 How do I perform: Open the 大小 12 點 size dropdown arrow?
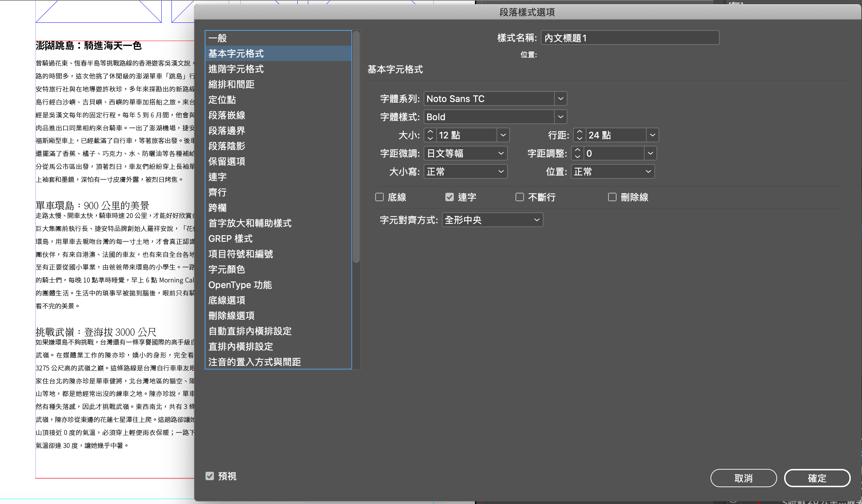[x=503, y=135]
